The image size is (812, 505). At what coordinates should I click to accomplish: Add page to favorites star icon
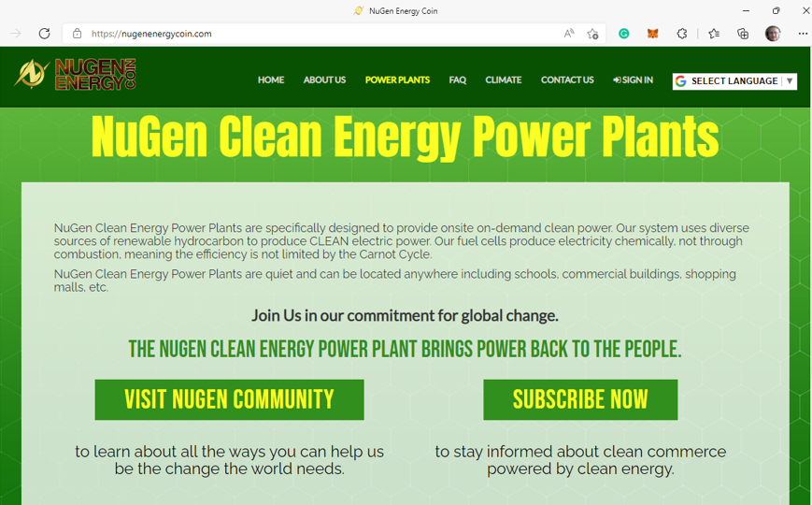[x=592, y=34]
